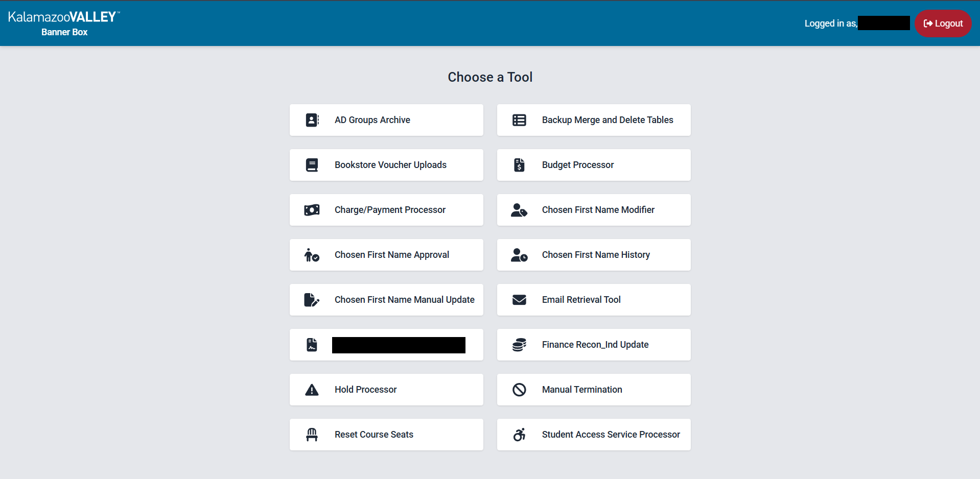Click the Chosen First Name Manual Update file-pen icon
Viewport: 980px width, 479px height.
312,300
